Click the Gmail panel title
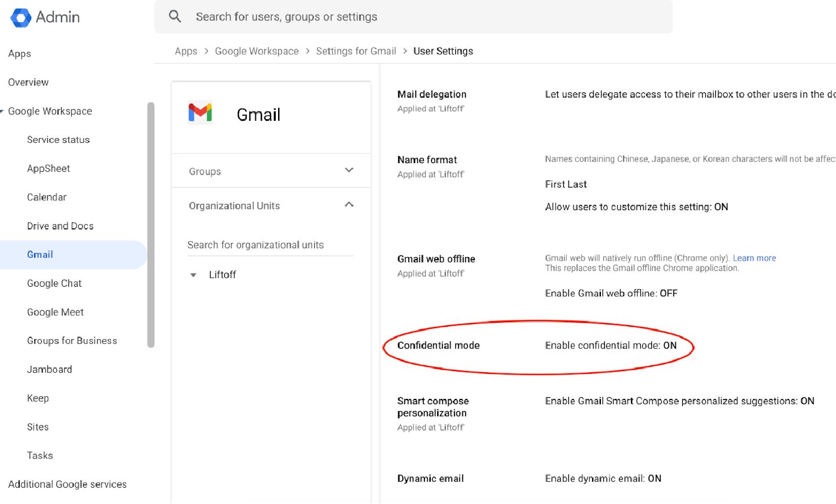This screenshot has height=504, width=836. pos(258,114)
